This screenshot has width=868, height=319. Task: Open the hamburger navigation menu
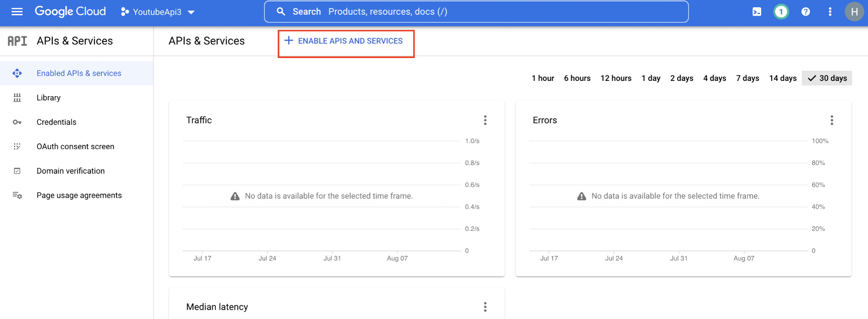tap(17, 12)
